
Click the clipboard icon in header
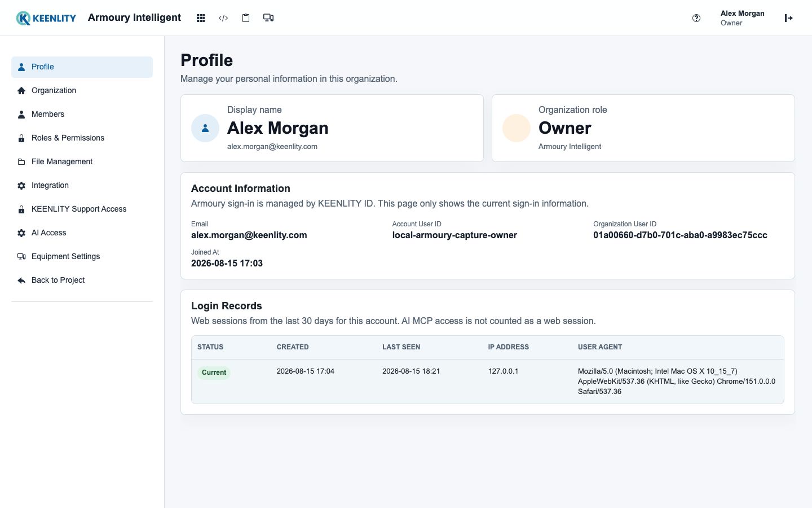point(246,18)
